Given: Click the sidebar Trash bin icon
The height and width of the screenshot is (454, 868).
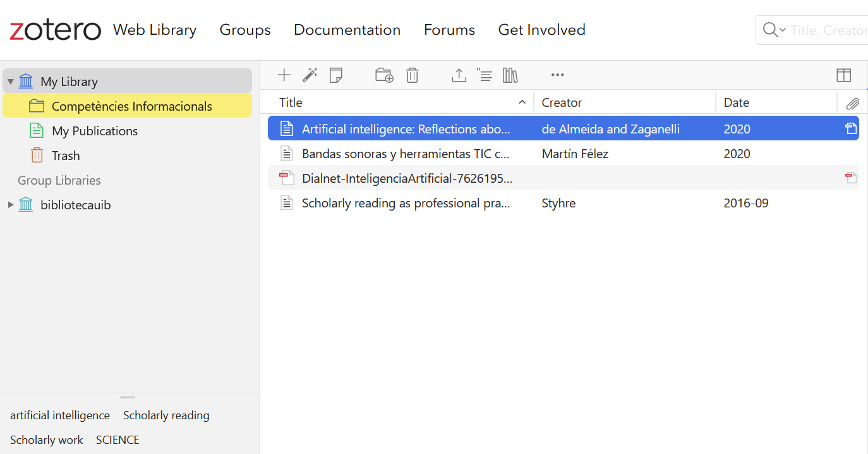Looking at the screenshot, I should pos(37,156).
